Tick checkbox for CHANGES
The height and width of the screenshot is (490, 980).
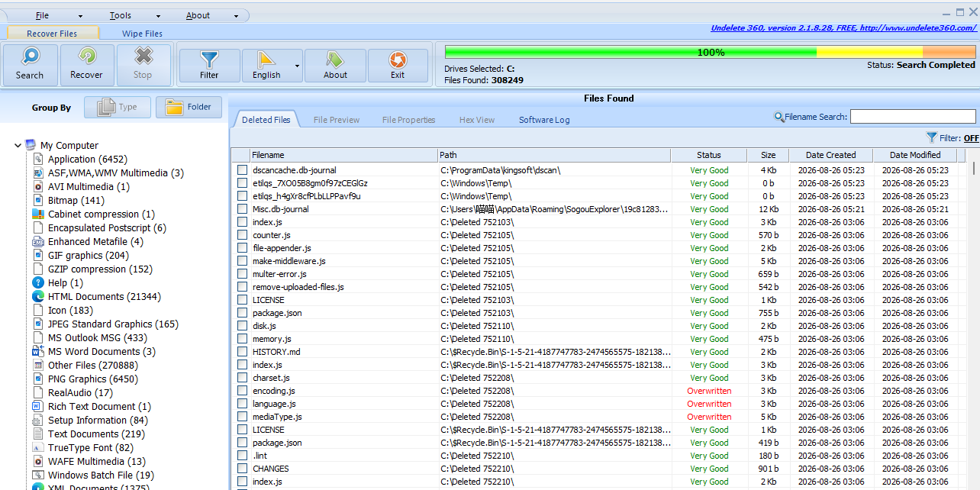[x=242, y=469]
